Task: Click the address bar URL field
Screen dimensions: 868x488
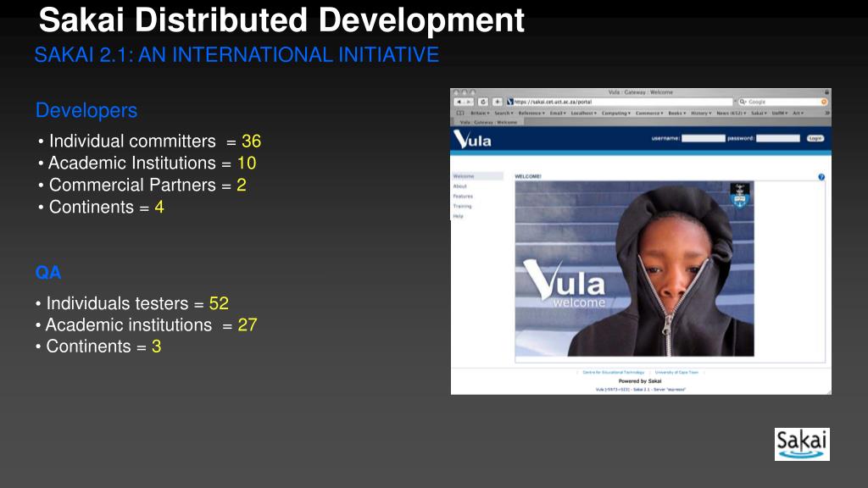Action: pyautogui.click(x=620, y=102)
